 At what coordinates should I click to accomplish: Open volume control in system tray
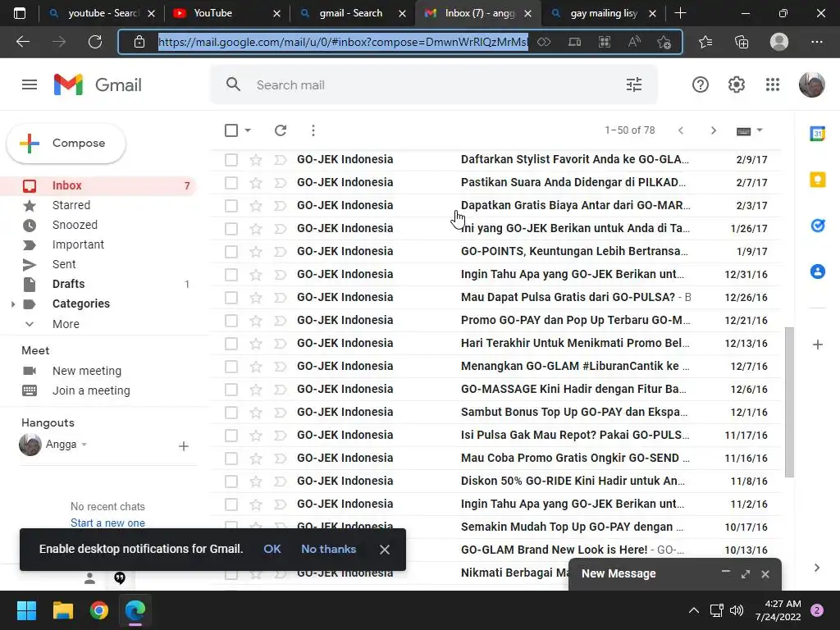737,610
